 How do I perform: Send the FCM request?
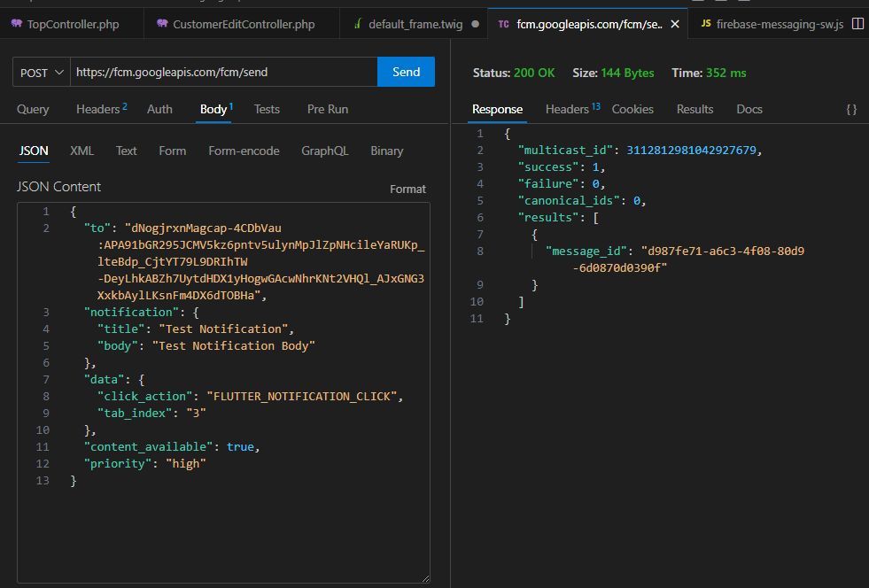pos(407,72)
